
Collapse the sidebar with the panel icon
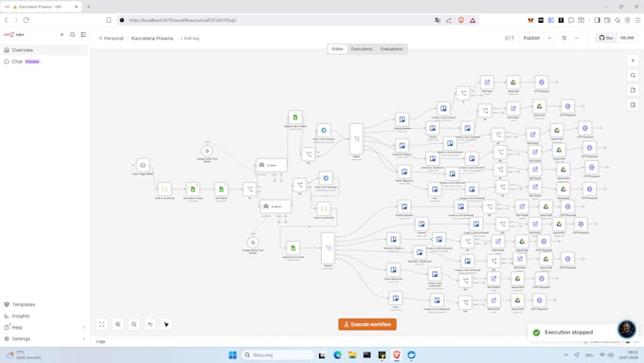[83, 34]
